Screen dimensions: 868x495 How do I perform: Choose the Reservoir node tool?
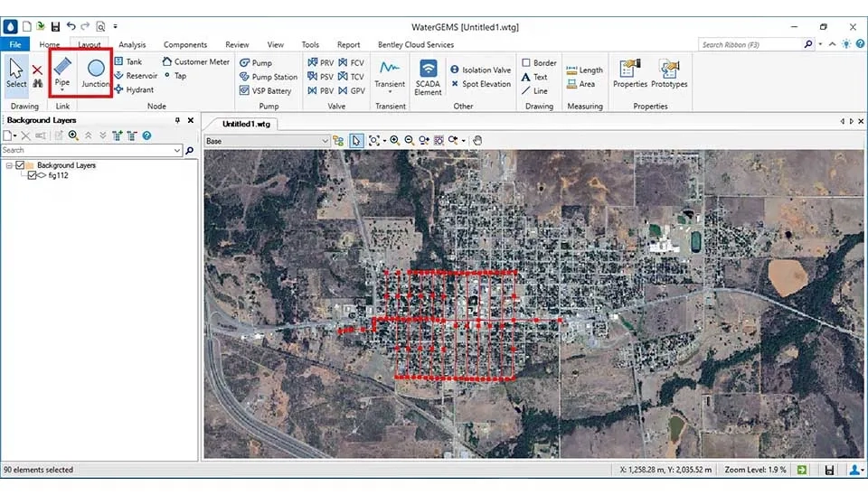click(136, 75)
